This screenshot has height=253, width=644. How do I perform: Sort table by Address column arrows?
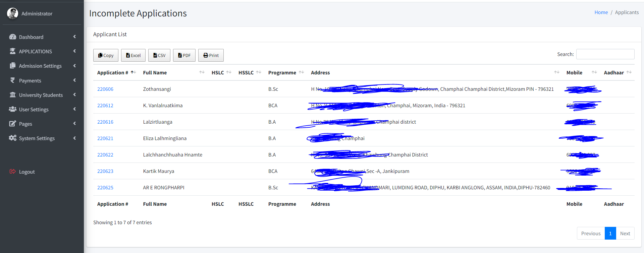point(557,72)
